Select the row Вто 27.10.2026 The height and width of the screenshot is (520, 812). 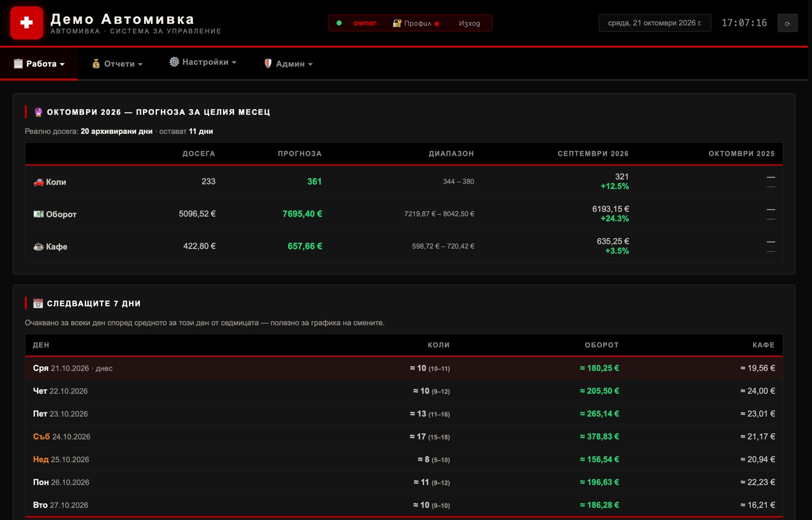[x=404, y=505]
